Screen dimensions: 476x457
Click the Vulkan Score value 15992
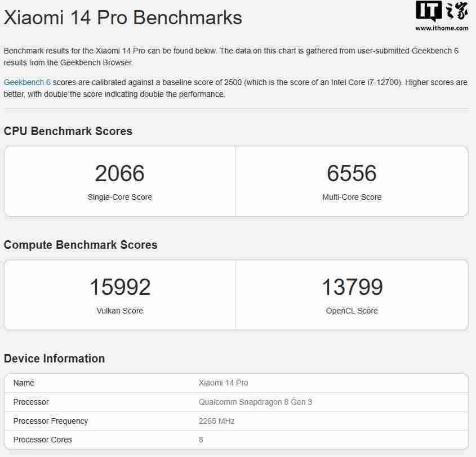pos(119,287)
